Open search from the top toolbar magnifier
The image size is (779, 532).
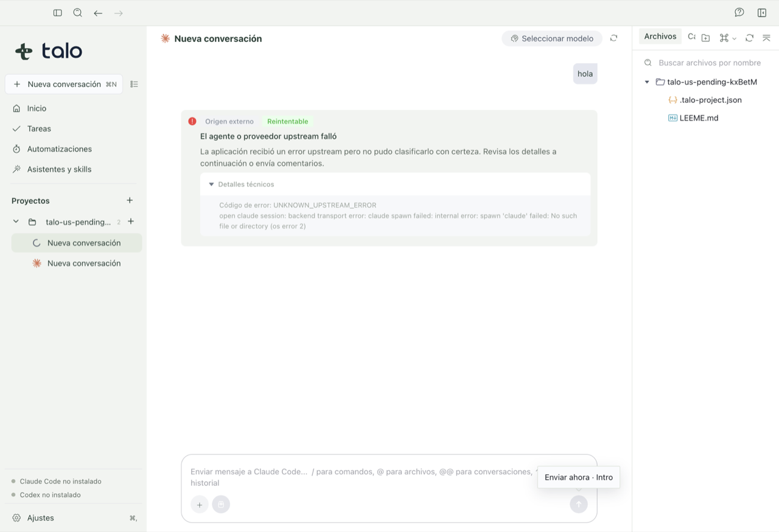(x=78, y=13)
